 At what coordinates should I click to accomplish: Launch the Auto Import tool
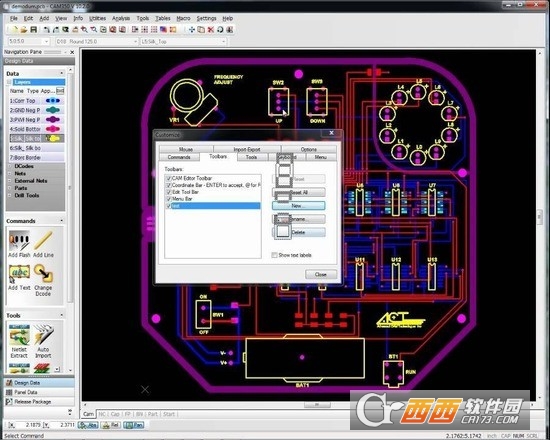pos(43,341)
